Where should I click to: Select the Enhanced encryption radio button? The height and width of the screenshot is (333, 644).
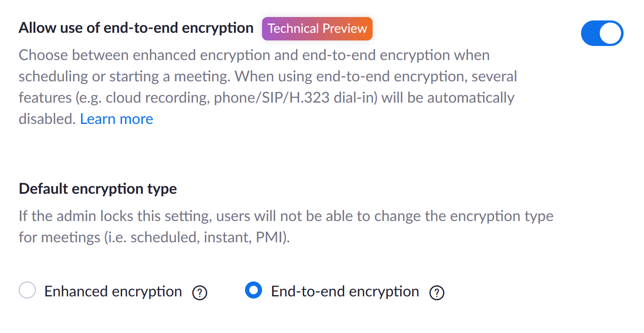tap(27, 290)
